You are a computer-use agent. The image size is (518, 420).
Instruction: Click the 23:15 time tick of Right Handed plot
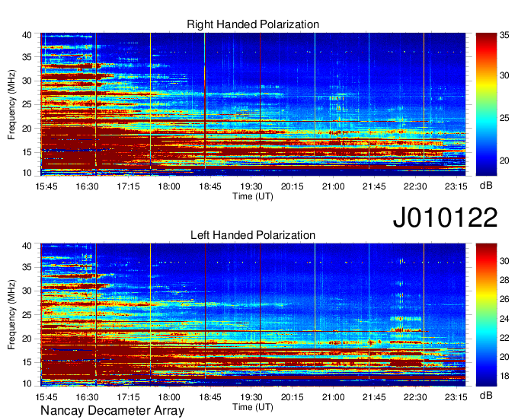(x=456, y=186)
